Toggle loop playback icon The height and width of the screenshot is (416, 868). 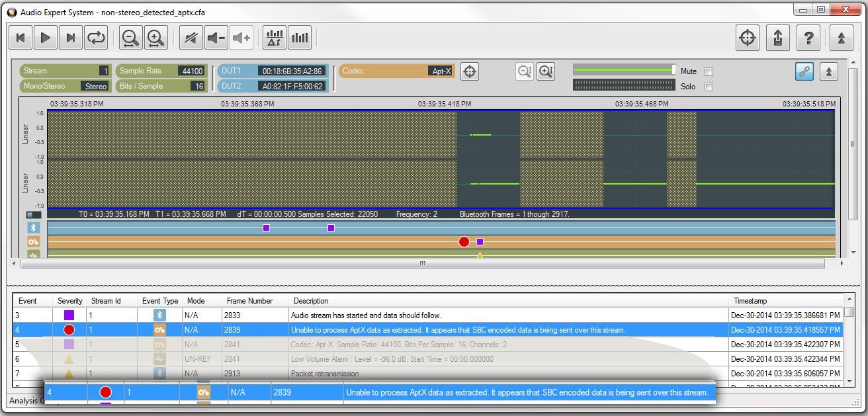pos(96,38)
